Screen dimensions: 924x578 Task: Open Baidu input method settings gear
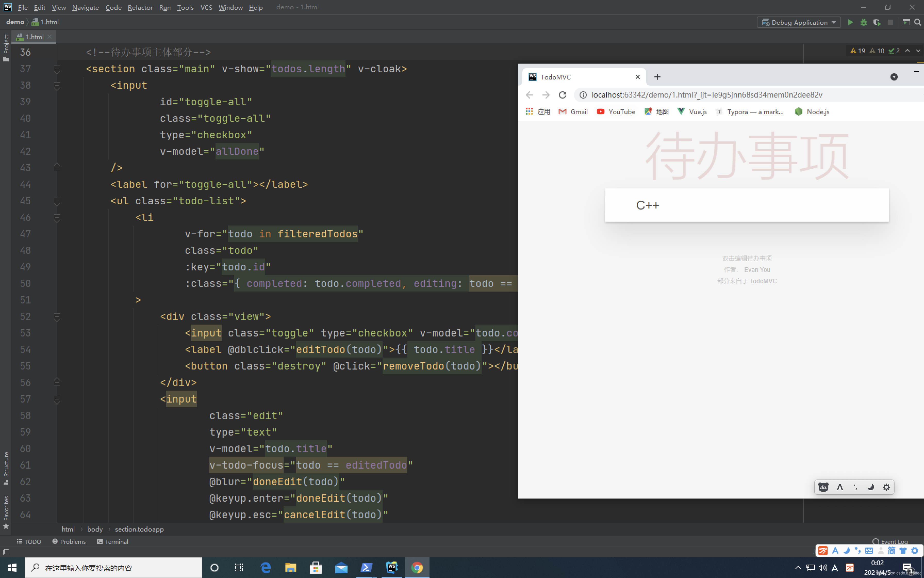point(886,487)
